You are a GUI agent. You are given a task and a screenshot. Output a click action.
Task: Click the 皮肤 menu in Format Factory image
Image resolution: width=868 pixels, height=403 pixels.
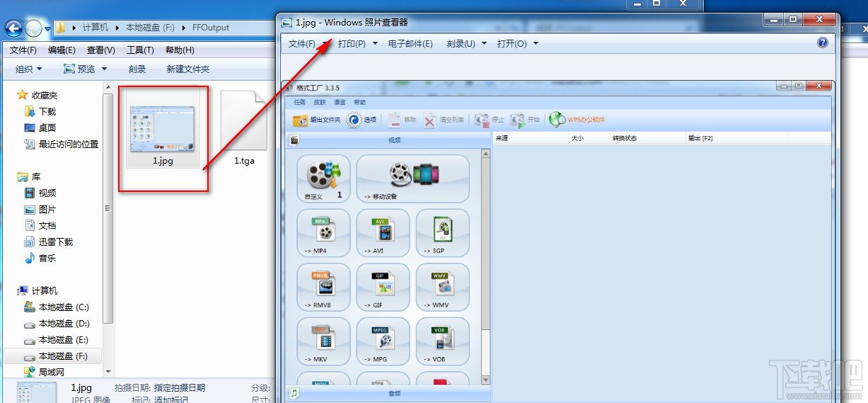(x=320, y=102)
